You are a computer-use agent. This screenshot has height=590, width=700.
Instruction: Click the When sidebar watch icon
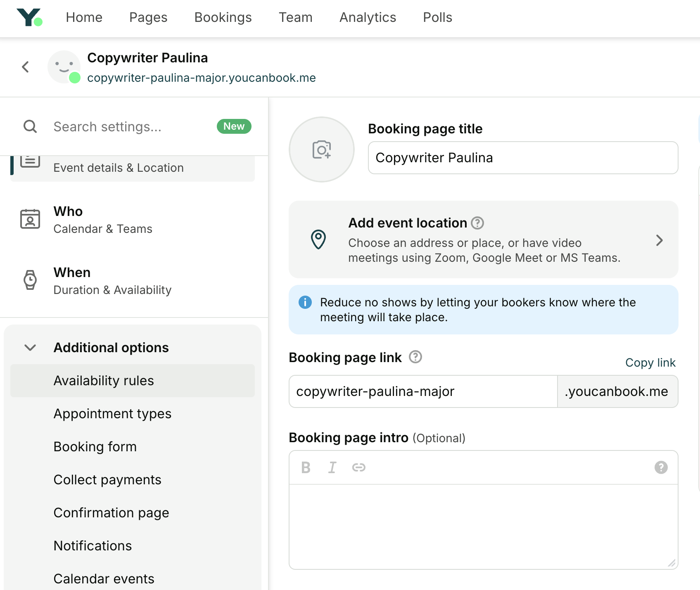pyautogui.click(x=29, y=280)
